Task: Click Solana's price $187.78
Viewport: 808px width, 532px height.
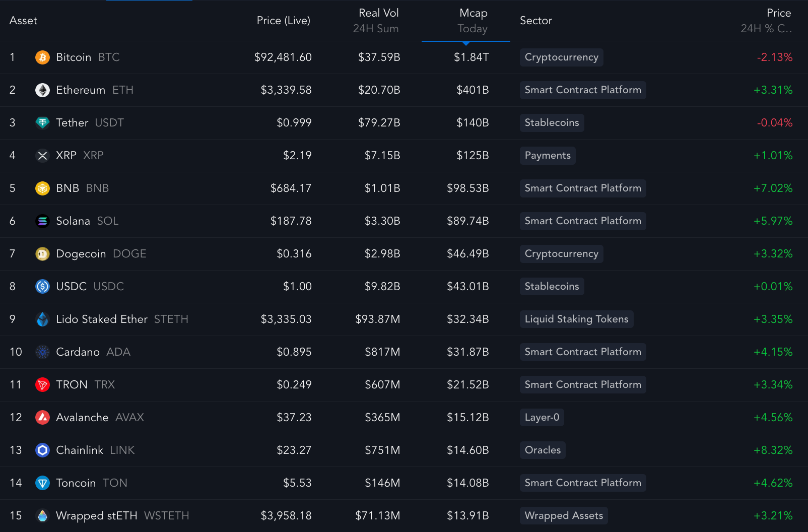Action: 291,221
